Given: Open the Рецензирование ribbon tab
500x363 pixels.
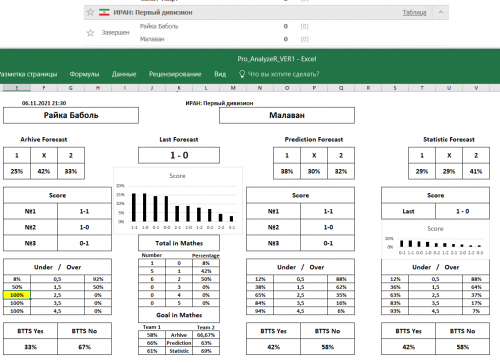Looking at the screenshot, I should click(175, 74).
